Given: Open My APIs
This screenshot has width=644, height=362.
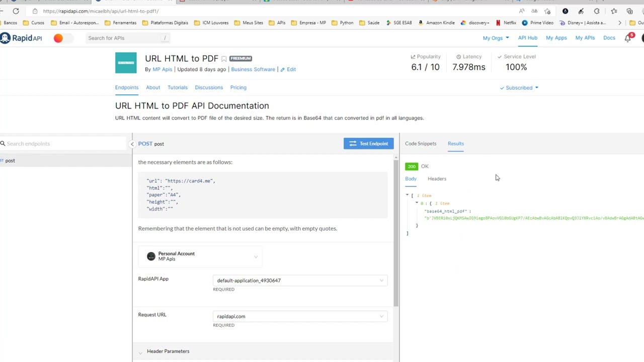Looking at the screenshot, I should pyautogui.click(x=585, y=38).
